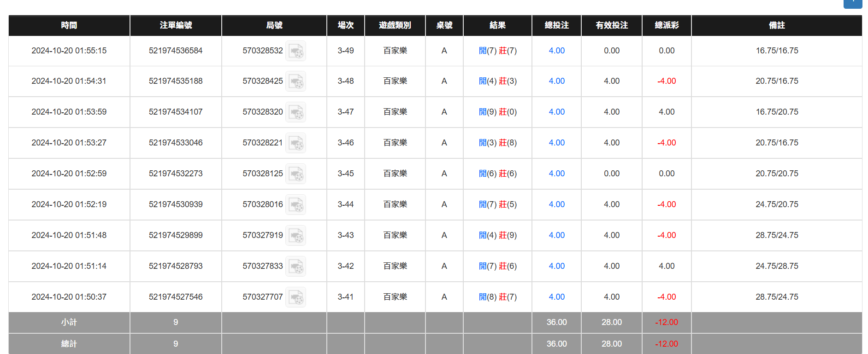Open replay video for round 570328016
This screenshot has height=354, width=868.
295,205
